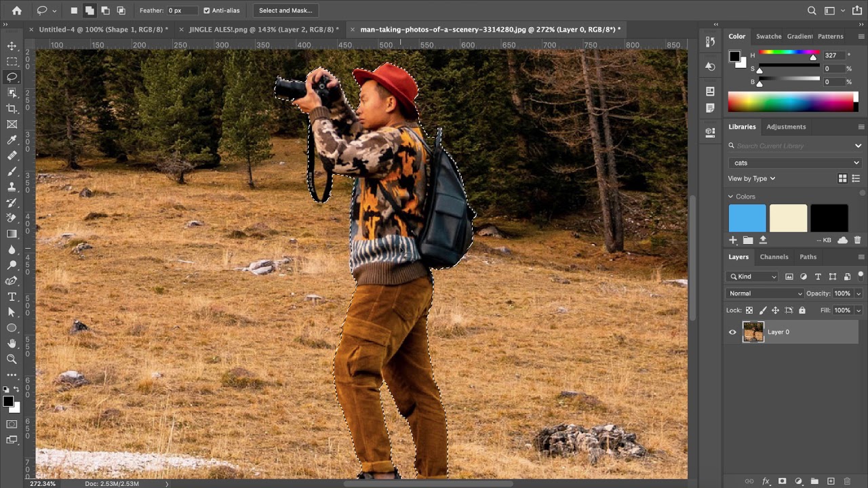Open the Lasso tool preset picker arrow

[54, 10]
